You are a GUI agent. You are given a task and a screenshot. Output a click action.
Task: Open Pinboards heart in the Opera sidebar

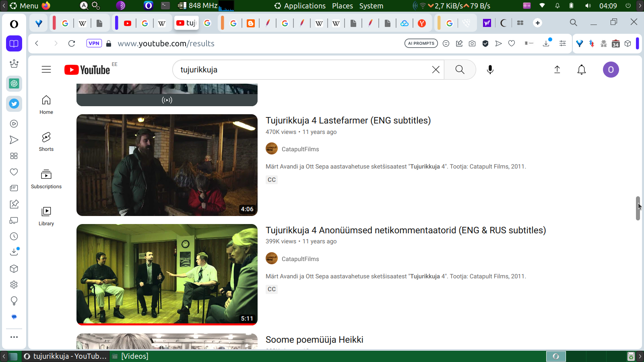click(x=14, y=172)
